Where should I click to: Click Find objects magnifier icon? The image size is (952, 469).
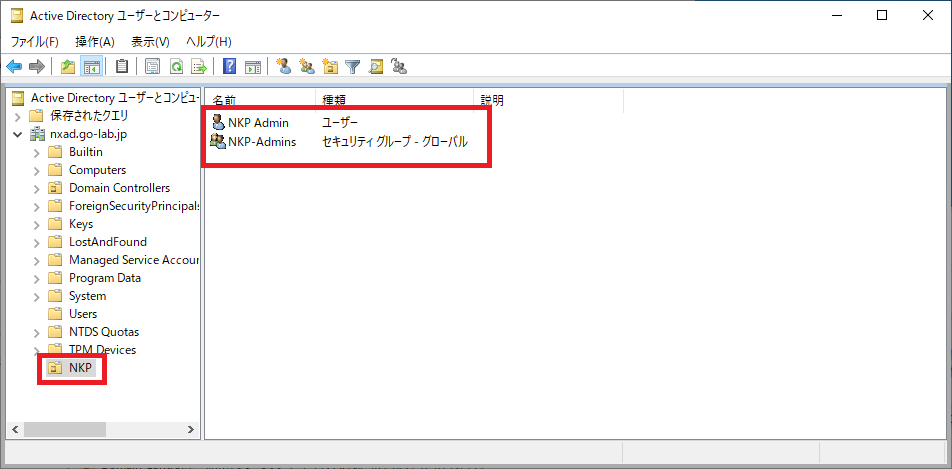click(x=376, y=66)
